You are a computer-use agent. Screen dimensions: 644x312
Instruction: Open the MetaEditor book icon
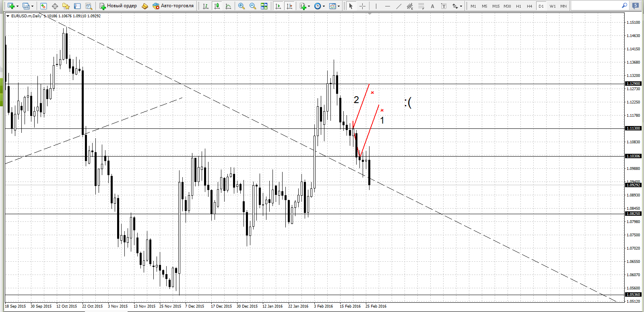(x=145, y=6)
